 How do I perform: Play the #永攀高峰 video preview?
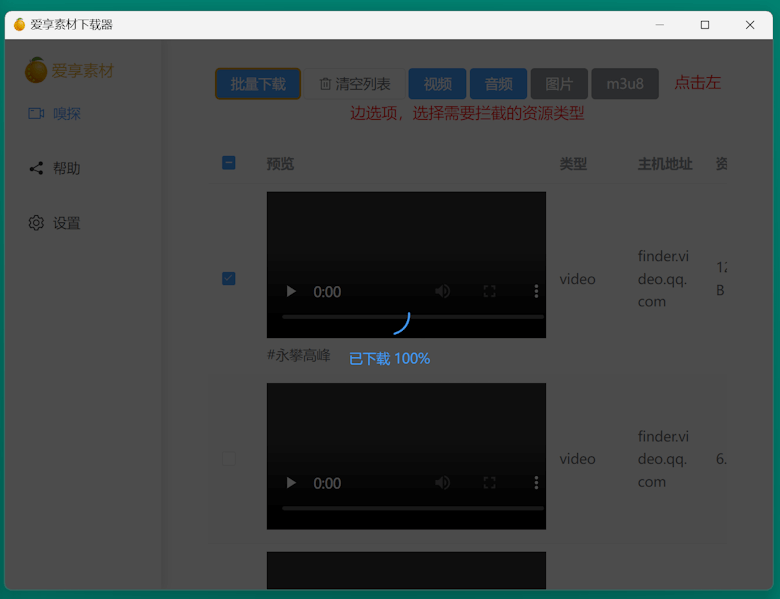[x=291, y=291]
